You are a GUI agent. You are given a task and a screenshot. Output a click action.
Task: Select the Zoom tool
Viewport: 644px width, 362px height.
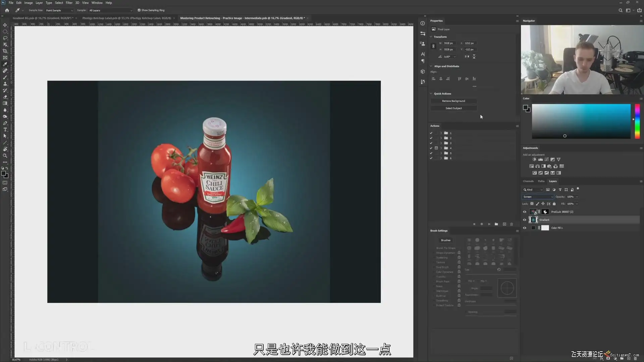[5, 156]
